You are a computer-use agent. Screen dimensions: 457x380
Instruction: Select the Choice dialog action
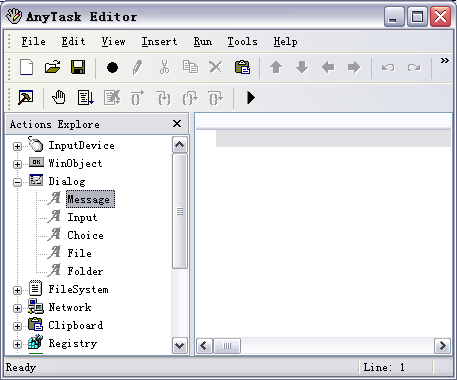pyautogui.click(x=85, y=235)
